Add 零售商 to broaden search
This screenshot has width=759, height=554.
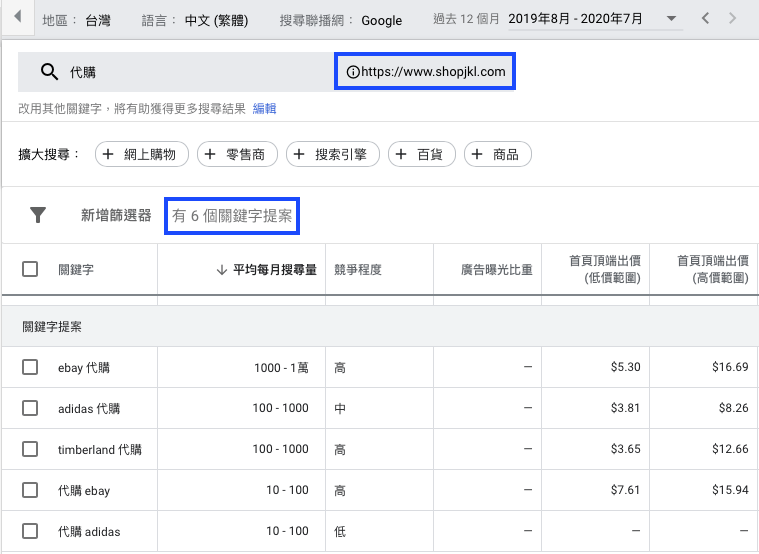point(237,154)
